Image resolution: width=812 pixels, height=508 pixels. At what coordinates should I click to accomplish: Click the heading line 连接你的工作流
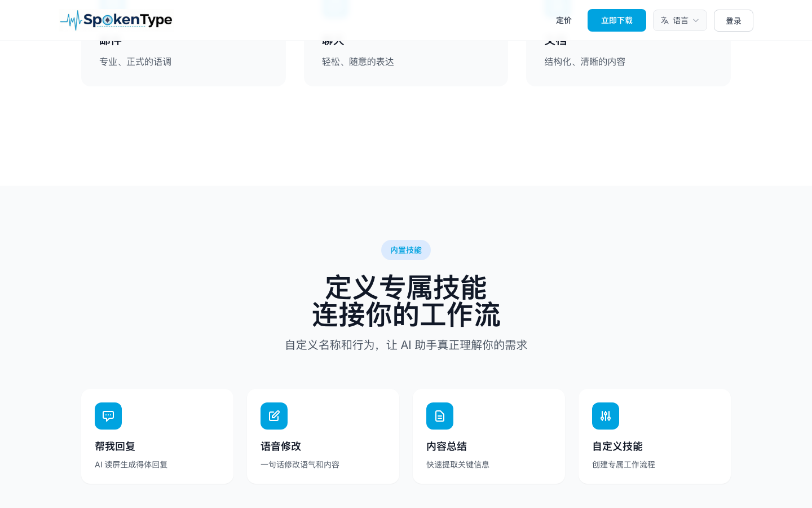(406, 315)
